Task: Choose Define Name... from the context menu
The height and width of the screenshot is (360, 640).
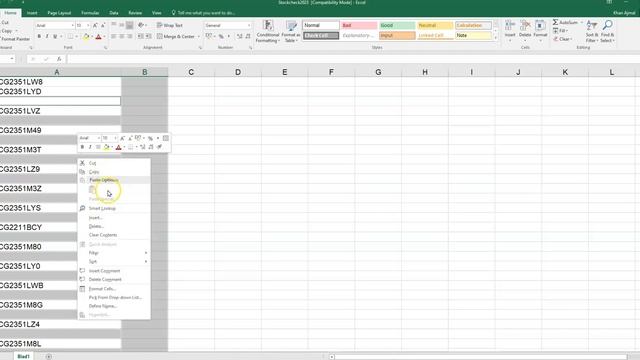Action: click(x=114, y=306)
